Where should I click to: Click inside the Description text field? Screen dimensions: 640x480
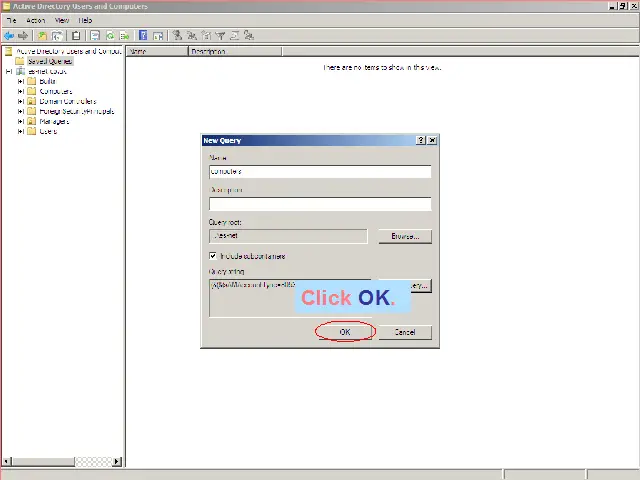point(320,204)
